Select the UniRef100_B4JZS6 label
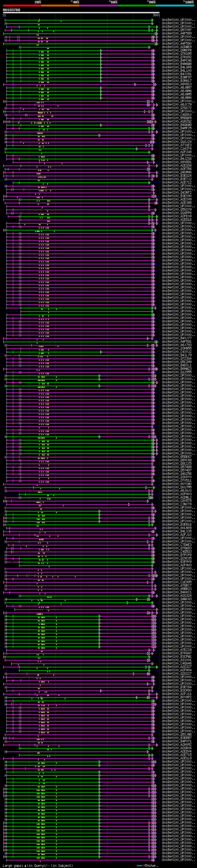The width and height of the screenshot is (197, 868). (177, 159)
